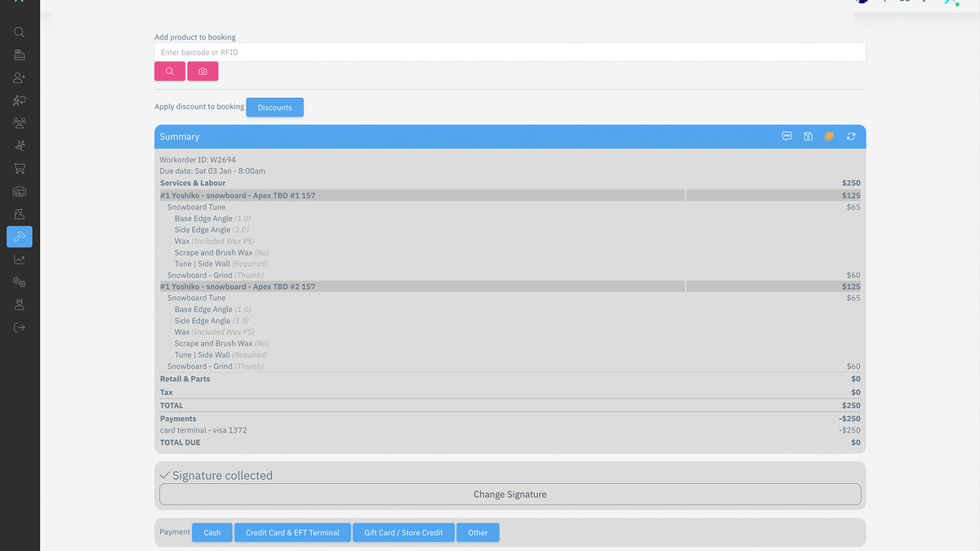Click the add customer icon in sidebar

coord(20,78)
